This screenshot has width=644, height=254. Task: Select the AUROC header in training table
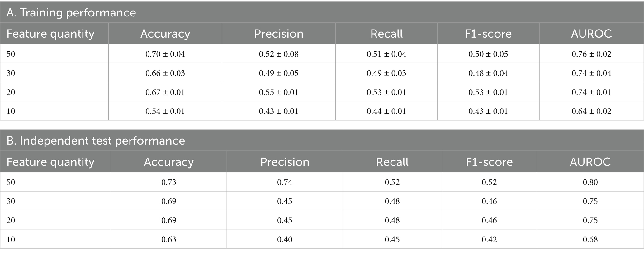tap(591, 34)
